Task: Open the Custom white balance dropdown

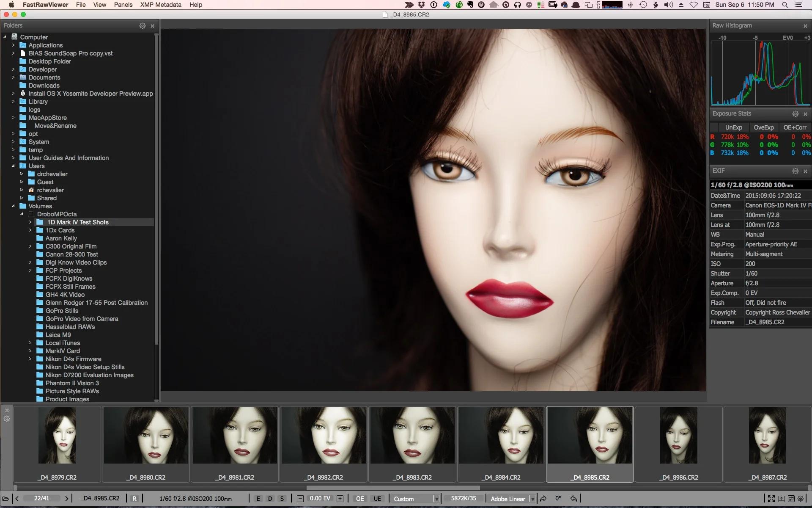Action: [436, 499]
